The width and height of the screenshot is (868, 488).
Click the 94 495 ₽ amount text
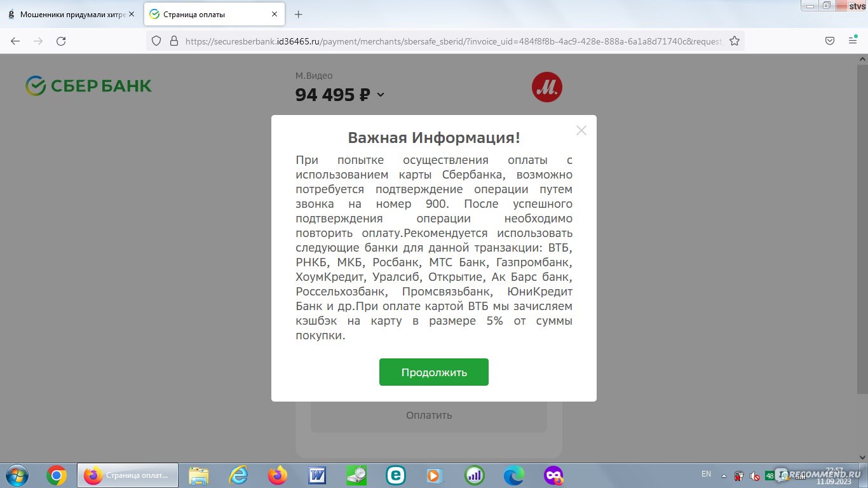[x=332, y=95]
